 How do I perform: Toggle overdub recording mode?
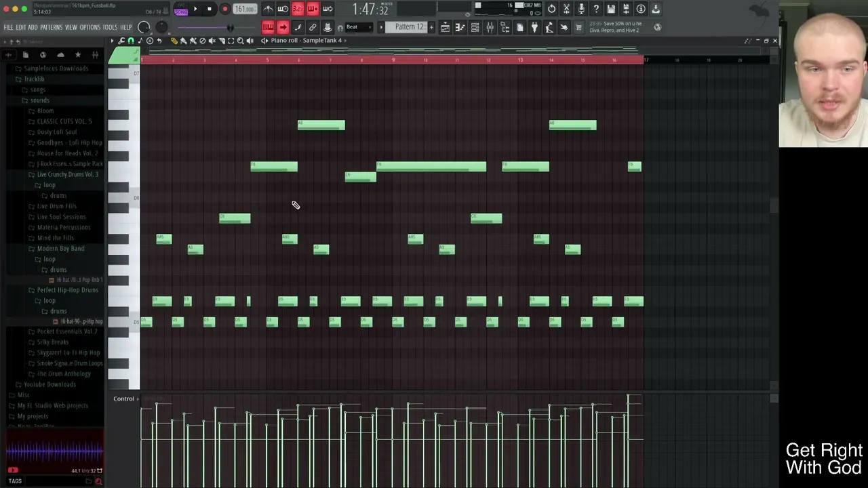313,9
